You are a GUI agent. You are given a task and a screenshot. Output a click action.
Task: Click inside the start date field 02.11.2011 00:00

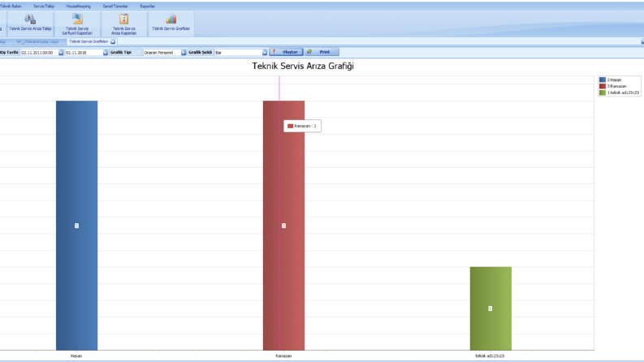39,53
